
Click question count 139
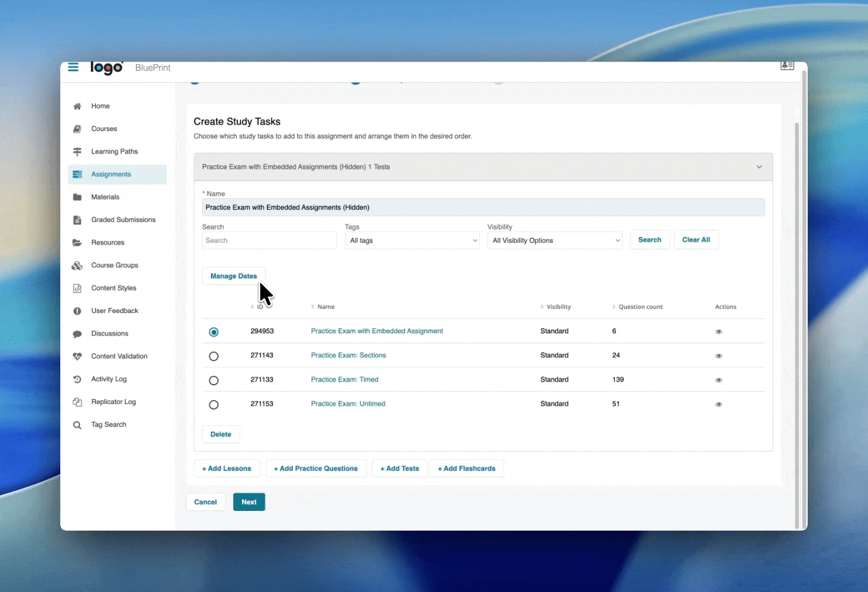[x=618, y=379]
